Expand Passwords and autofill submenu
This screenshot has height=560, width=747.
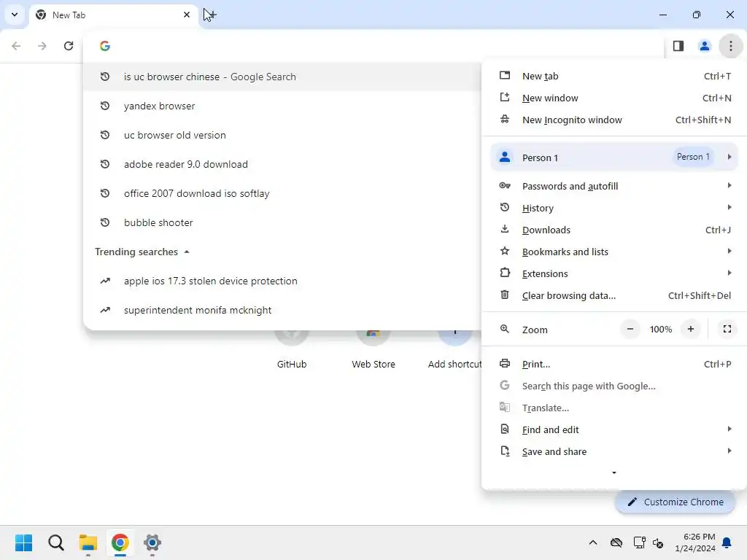click(614, 186)
